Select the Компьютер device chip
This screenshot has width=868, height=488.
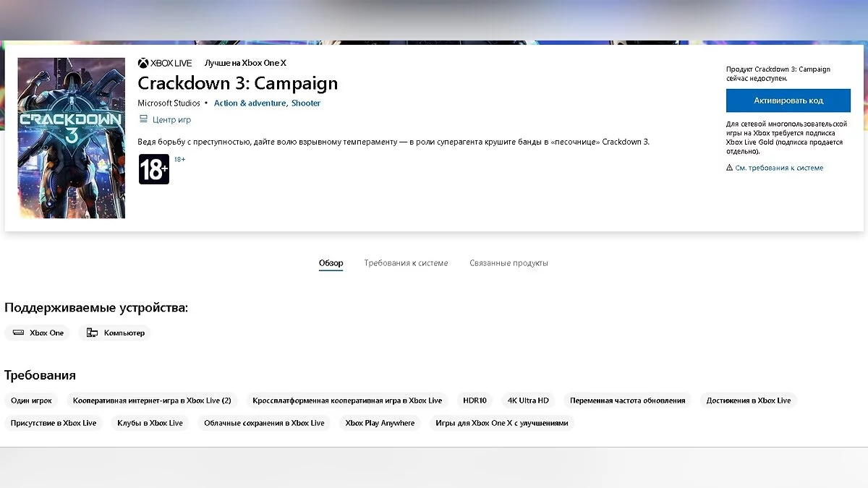coord(115,333)
